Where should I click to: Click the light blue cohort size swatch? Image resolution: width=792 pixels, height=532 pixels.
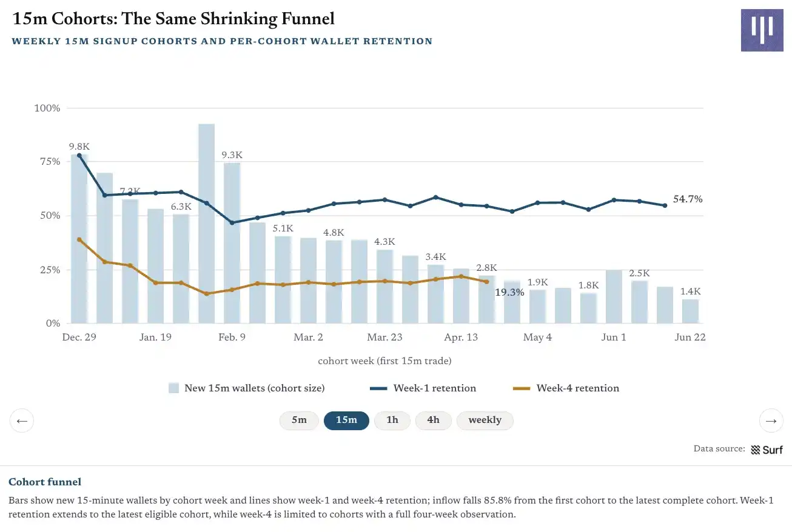tap(174, 388)
